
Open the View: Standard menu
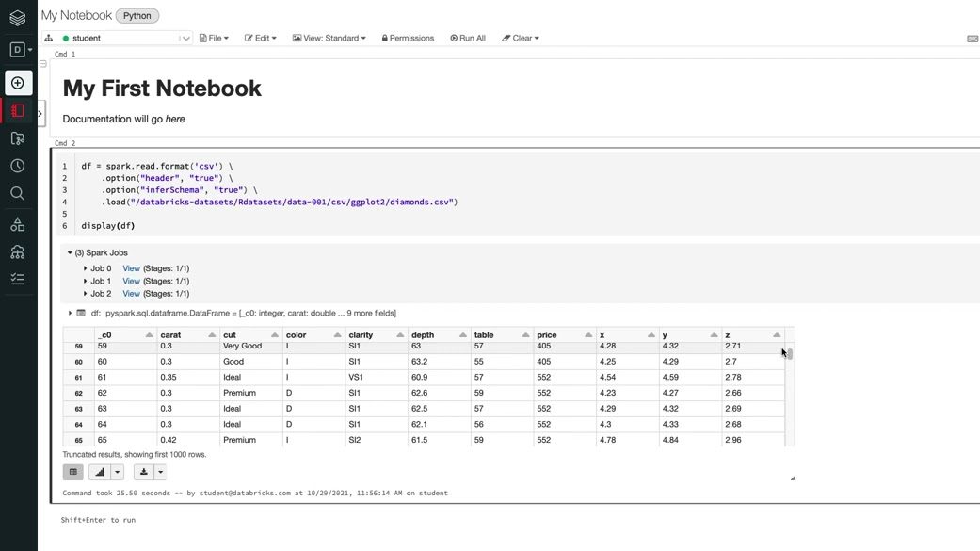click(x=330, y=39)
